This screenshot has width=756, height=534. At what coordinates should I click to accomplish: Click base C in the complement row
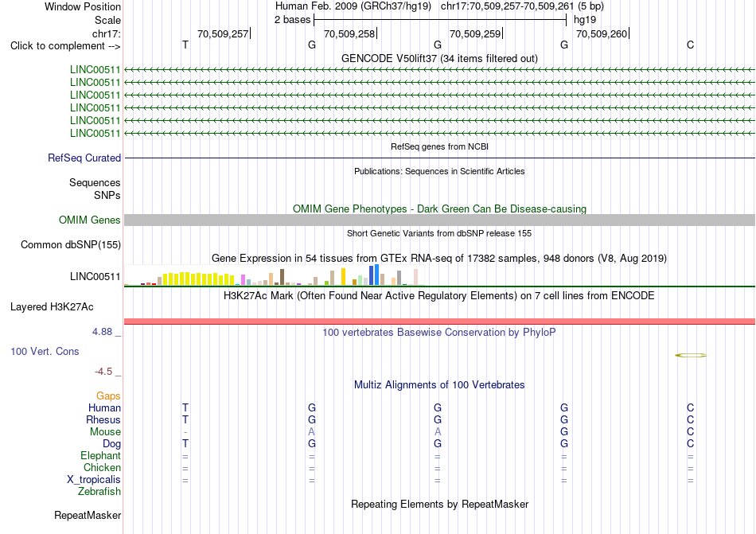[x=691, y=45]
